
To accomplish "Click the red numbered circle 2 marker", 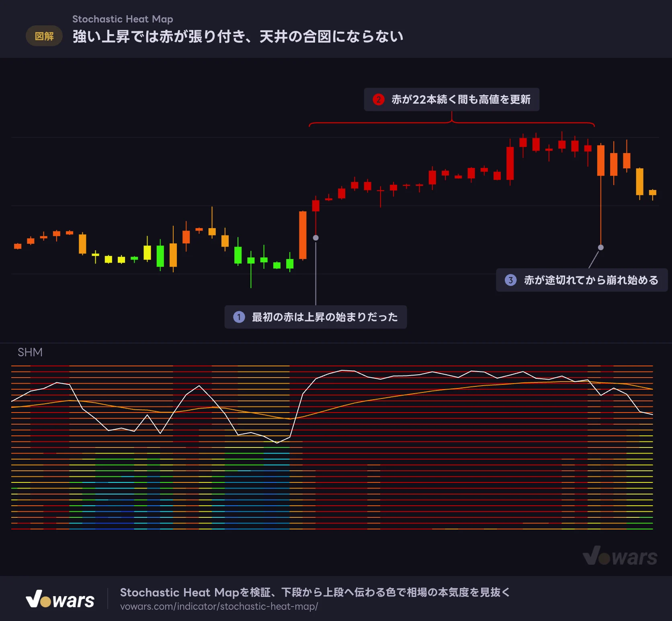I will coord(379,100).
